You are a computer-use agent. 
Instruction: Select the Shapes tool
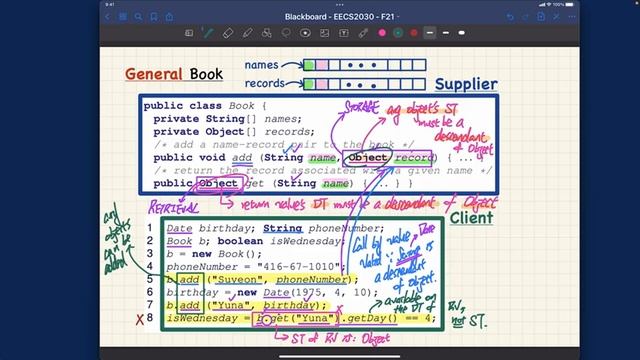pyautogui.click(x=267, y=33)
